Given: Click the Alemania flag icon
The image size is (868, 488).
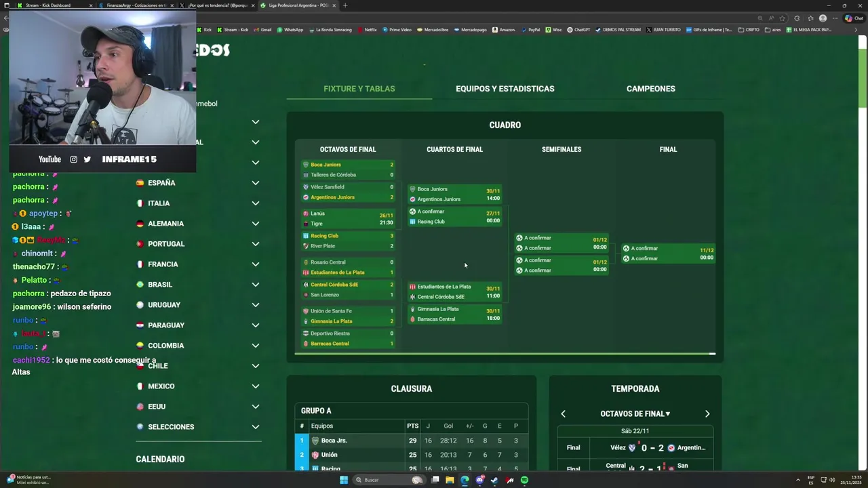Looking at the screenshot, I should click(140, 224).
